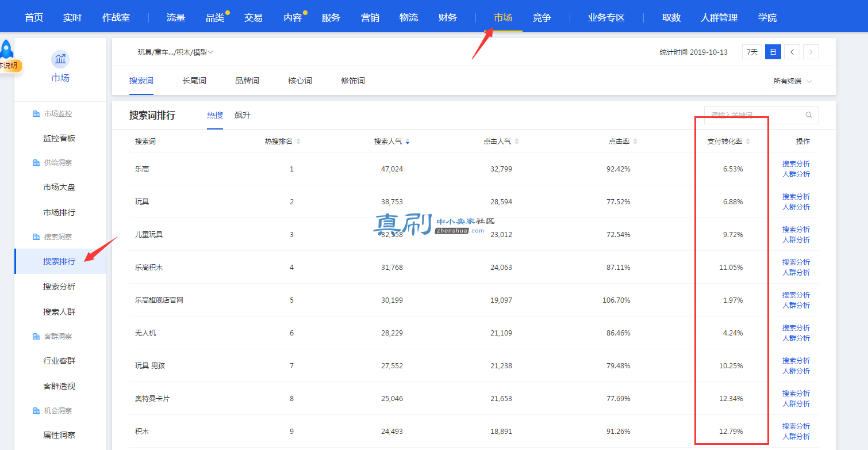868x450 pixels.
Task: Switch ranking to 飙升
Action: (x=243, y=115)
